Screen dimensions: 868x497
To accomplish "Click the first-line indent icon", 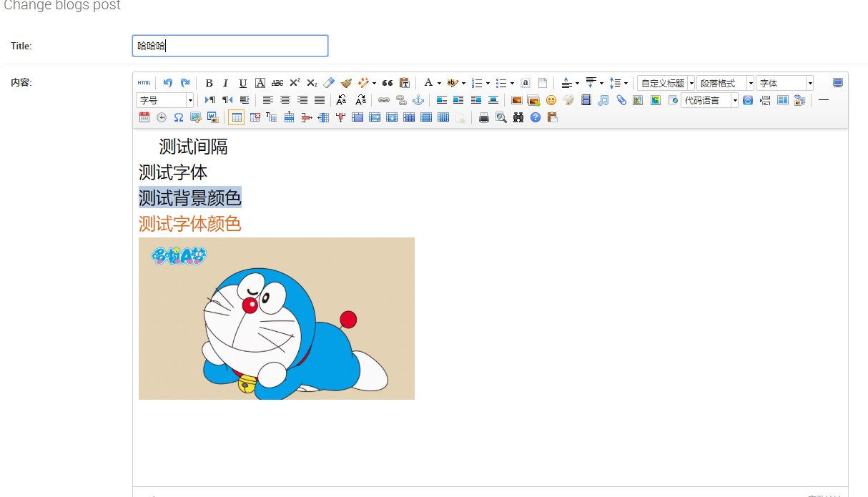I will 245,100.
